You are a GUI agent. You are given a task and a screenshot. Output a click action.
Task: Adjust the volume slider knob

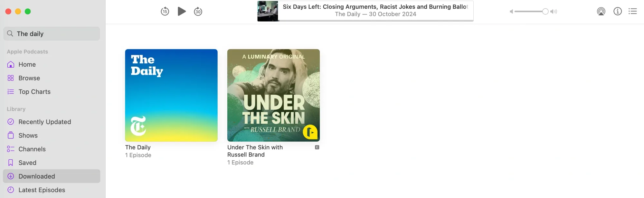pos(545,12)
